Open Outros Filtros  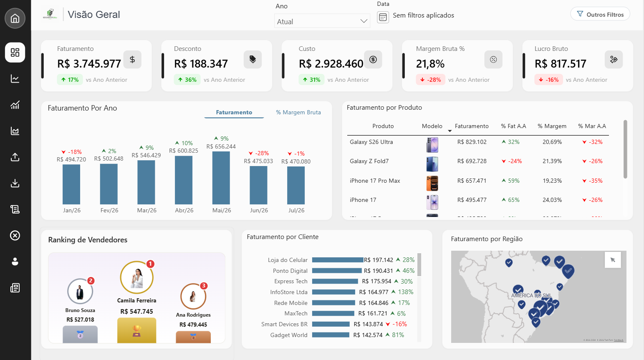click(x=600, y=14)
